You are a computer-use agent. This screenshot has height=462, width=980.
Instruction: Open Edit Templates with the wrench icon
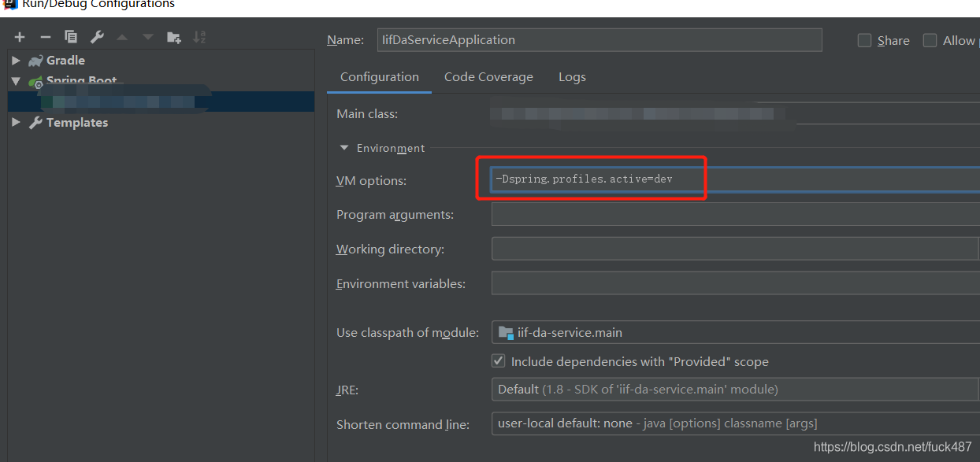coord(97,36)
